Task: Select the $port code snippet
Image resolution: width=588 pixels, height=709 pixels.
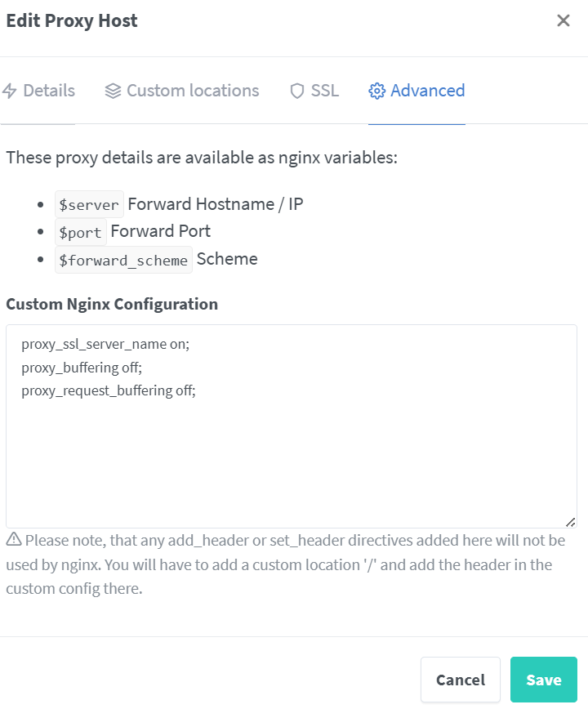Action: click(81, 232)
